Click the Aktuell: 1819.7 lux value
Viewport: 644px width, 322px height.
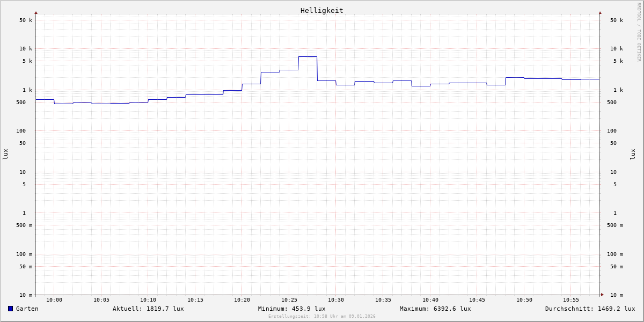(148, 309)
